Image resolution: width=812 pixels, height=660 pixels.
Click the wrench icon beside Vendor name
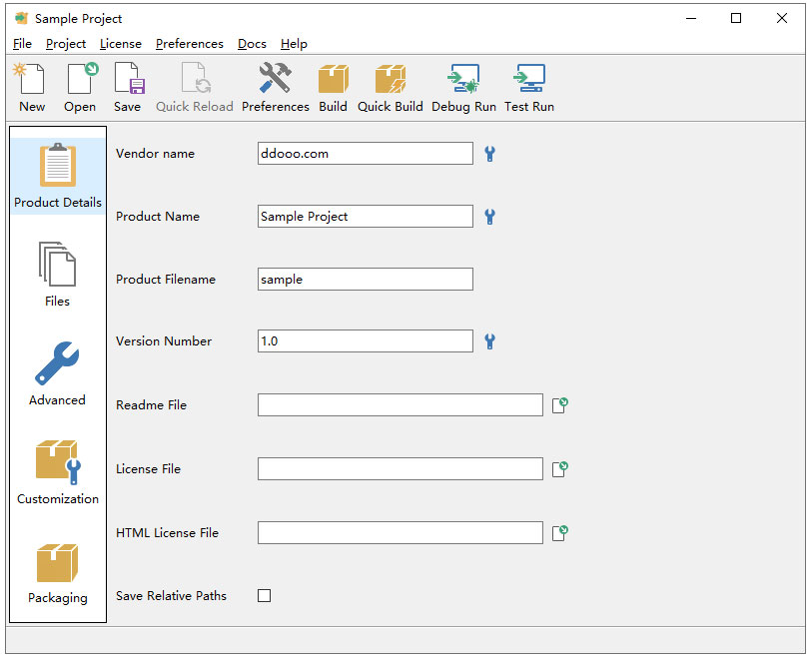pos(489,154)
